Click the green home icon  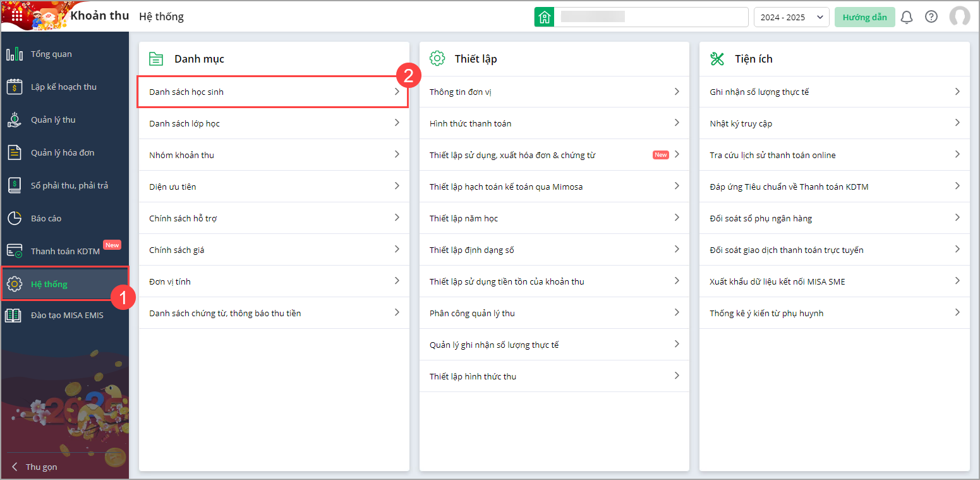coord(544,17)
